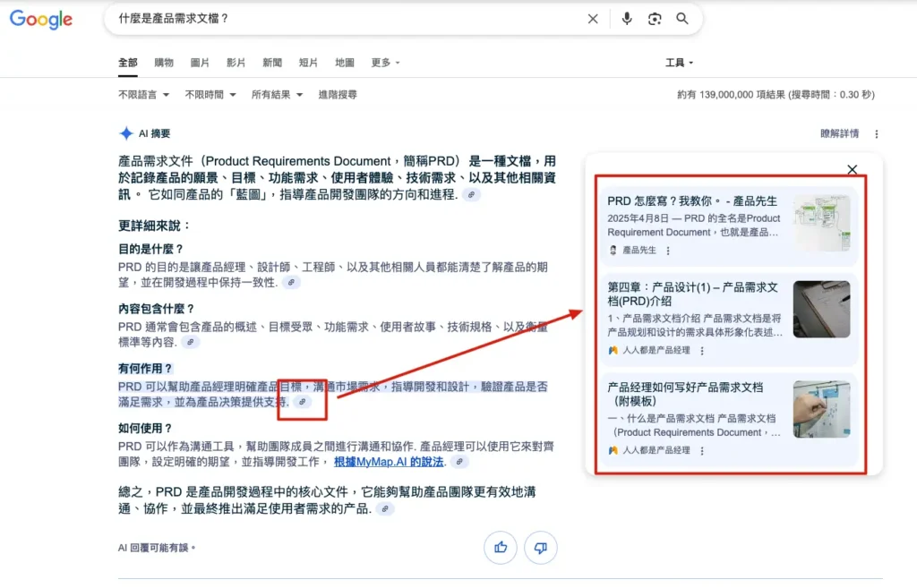
Task: Click thumbnail of PRD 怎麼寫 card
Action: coord(822,223)
